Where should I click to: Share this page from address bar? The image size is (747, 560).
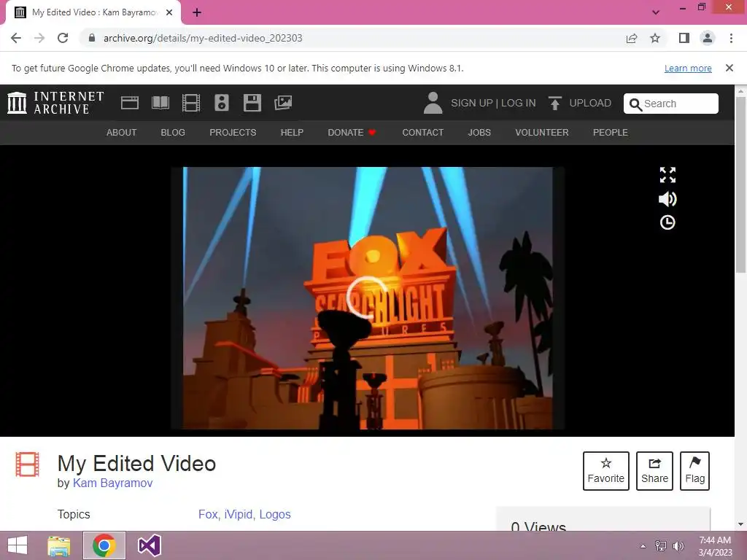point(632,38)
